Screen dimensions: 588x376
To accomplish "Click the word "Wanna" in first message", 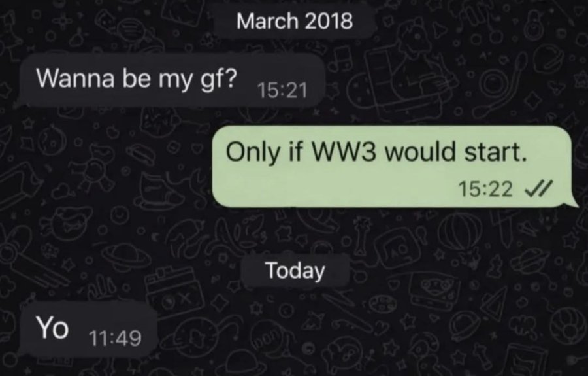I will (x=75, y=78).
